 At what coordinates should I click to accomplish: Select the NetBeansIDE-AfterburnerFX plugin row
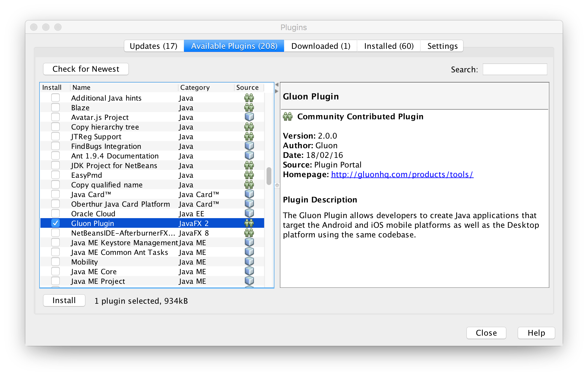(x=152, y=233)
